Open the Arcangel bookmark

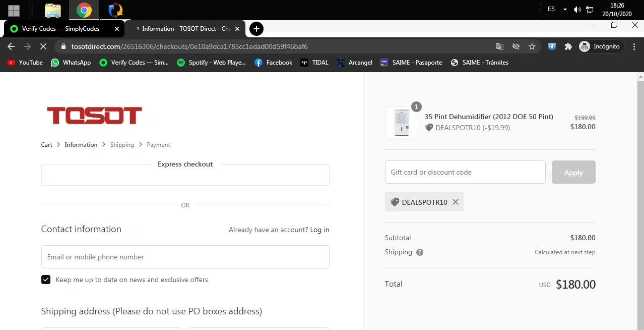pyautogui.click(x=354, y=63)
